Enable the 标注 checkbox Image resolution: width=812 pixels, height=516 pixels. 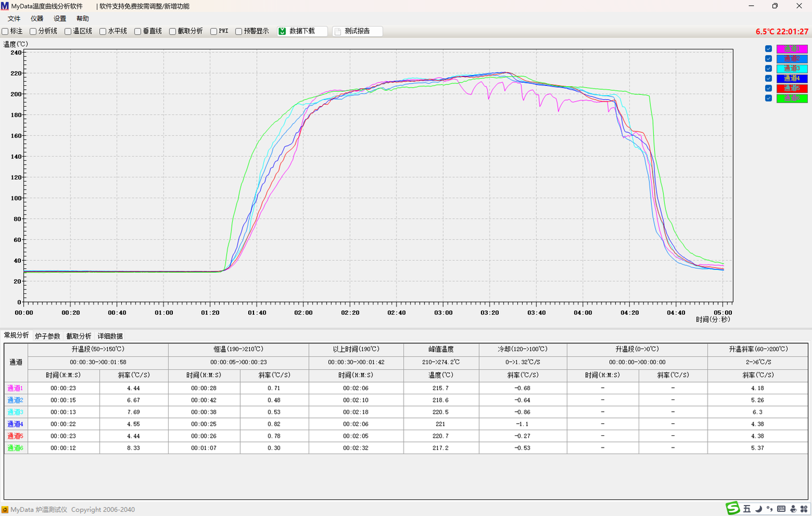pos(5,31)
